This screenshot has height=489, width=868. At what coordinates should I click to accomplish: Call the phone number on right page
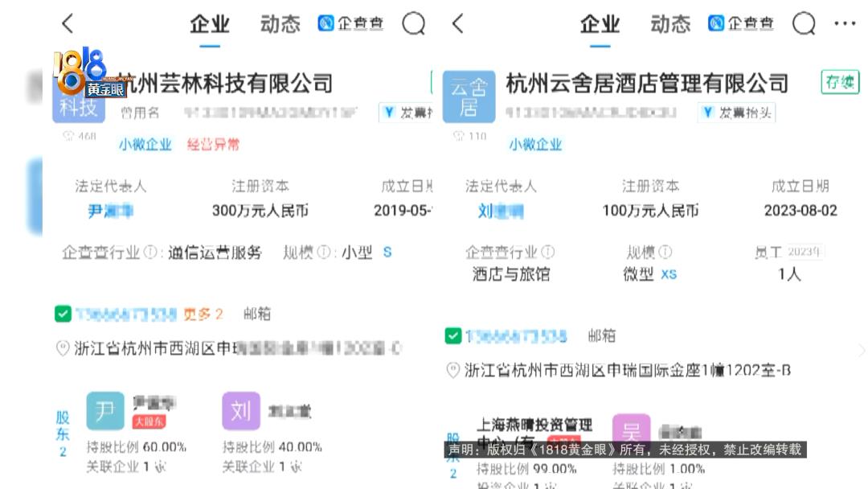[516, 336]
